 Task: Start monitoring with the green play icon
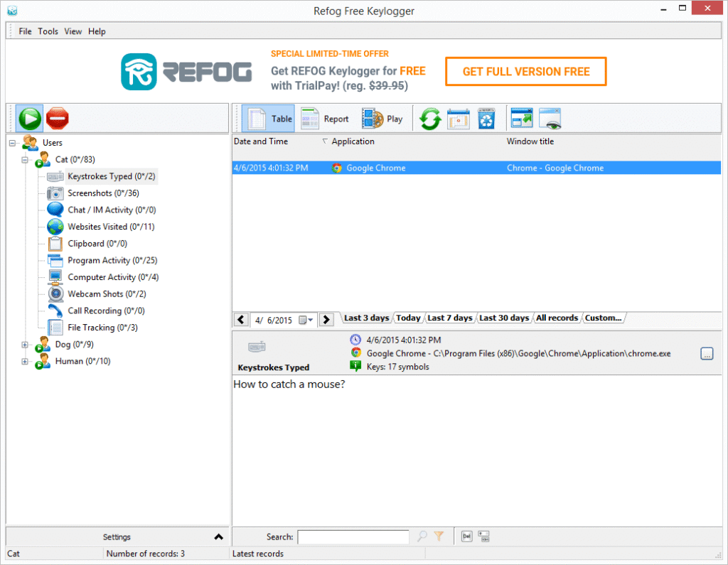coord(28,118)
